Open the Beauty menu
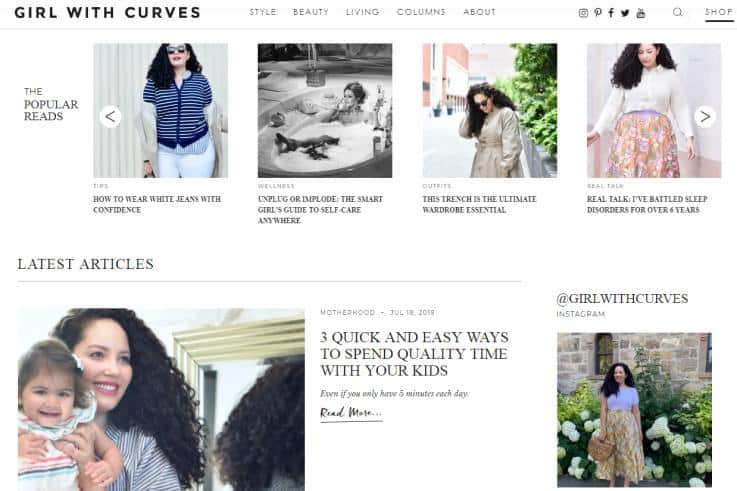Viewport: 737px width, 491px height. click(x=311, y=12)
